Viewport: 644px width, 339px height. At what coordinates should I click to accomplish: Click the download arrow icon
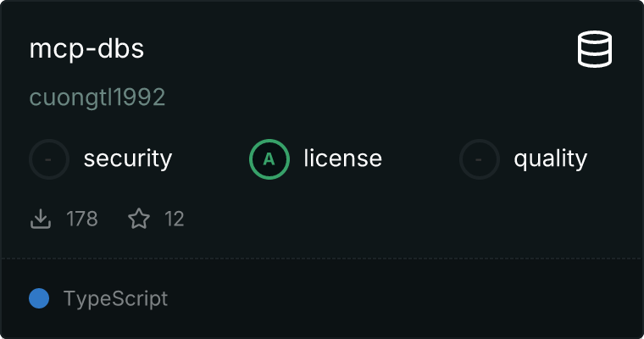pyautogui.click(x=41, y=220)
